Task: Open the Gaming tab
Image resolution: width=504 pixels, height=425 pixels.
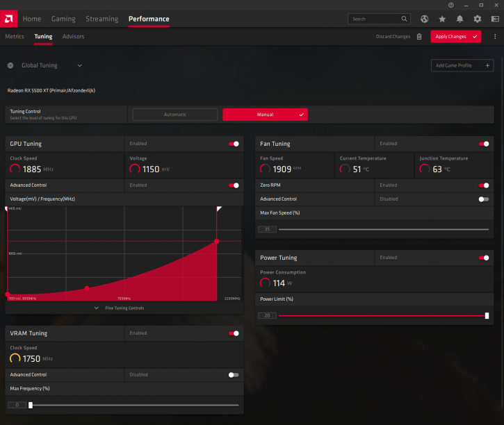Action: tap(63, 19)
